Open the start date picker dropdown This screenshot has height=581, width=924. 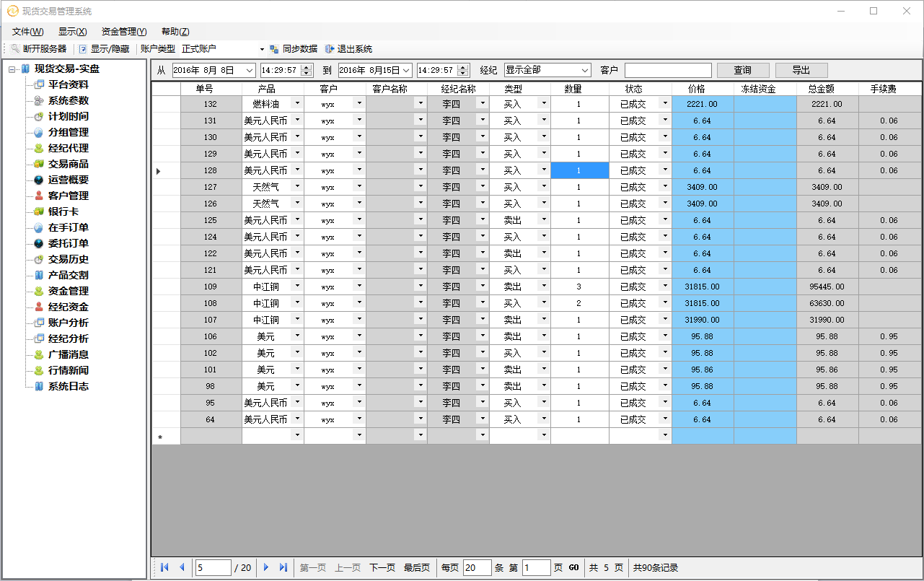click(250, 70)
